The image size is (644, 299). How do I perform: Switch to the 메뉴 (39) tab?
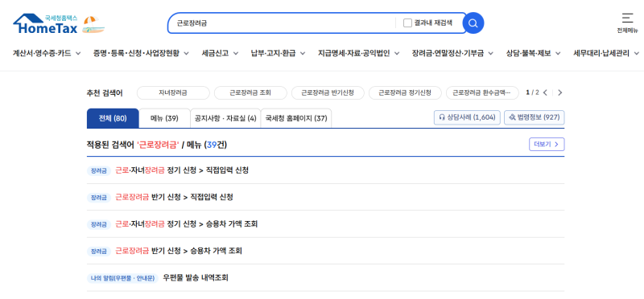click(164, 118)
